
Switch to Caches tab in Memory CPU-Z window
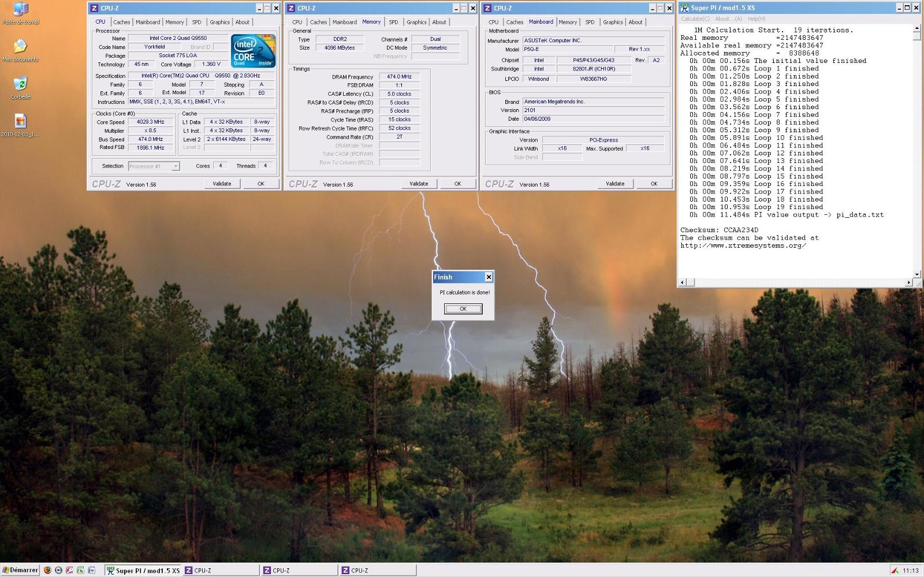tap(318, 23)
